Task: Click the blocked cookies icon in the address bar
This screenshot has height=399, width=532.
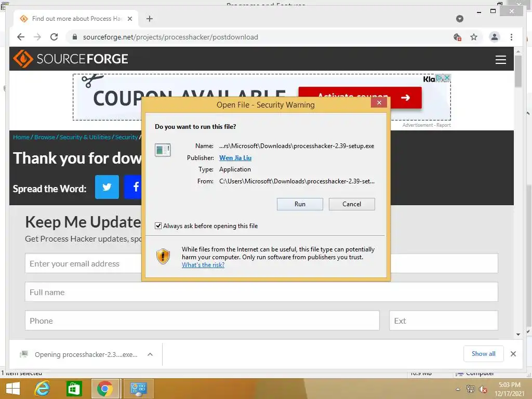Action: [x=457, y=37]
